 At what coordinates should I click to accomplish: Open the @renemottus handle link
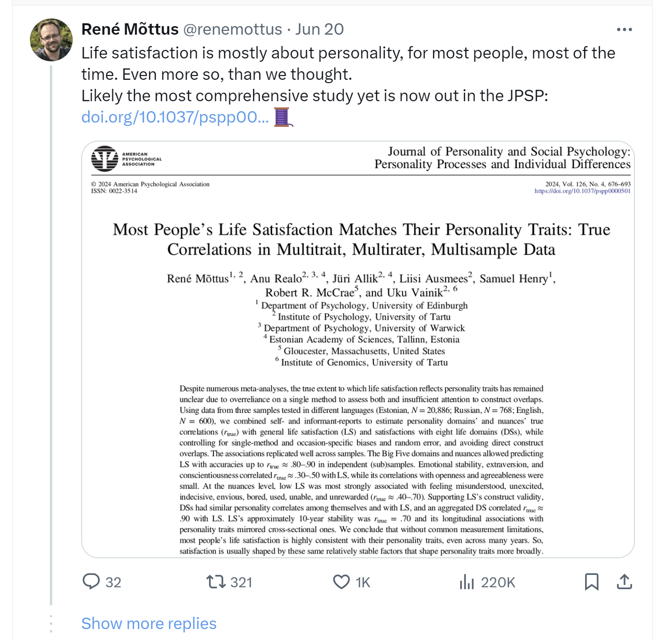click(232, 29)
